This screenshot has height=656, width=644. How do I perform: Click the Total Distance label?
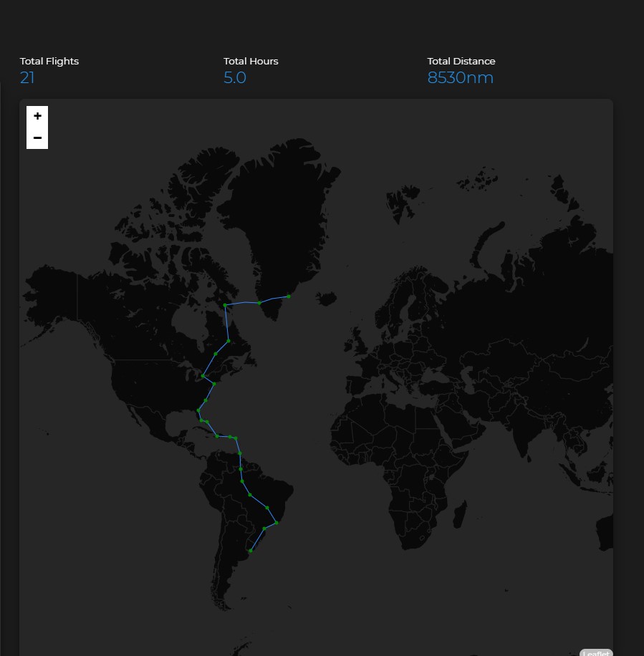[x=461, y=62]
